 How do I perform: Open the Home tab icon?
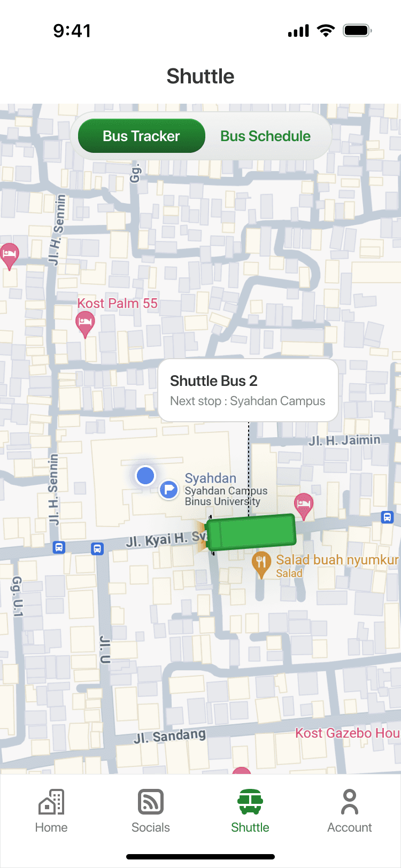pyautogui.click(x=51, y=802)
